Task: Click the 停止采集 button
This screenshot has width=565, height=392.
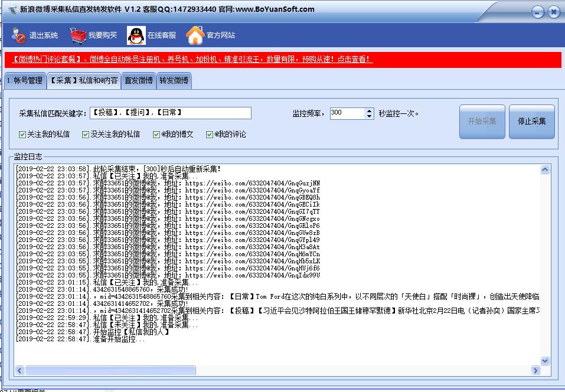Action: (532, 122)
